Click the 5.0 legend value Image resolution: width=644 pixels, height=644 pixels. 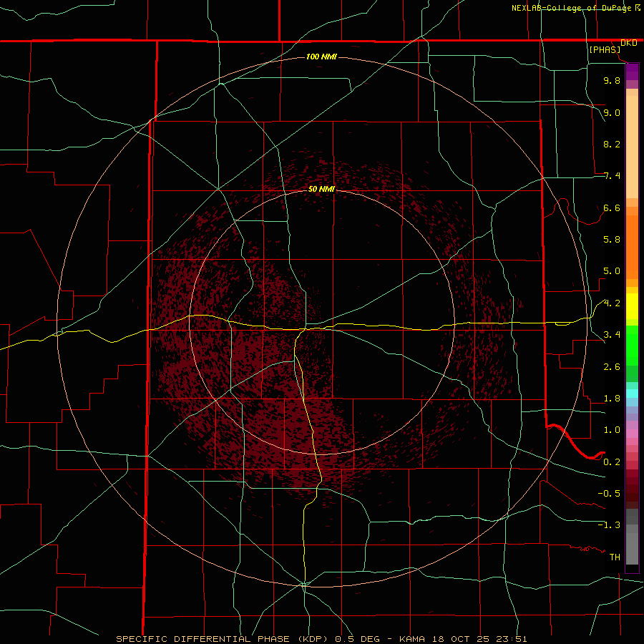612,271
